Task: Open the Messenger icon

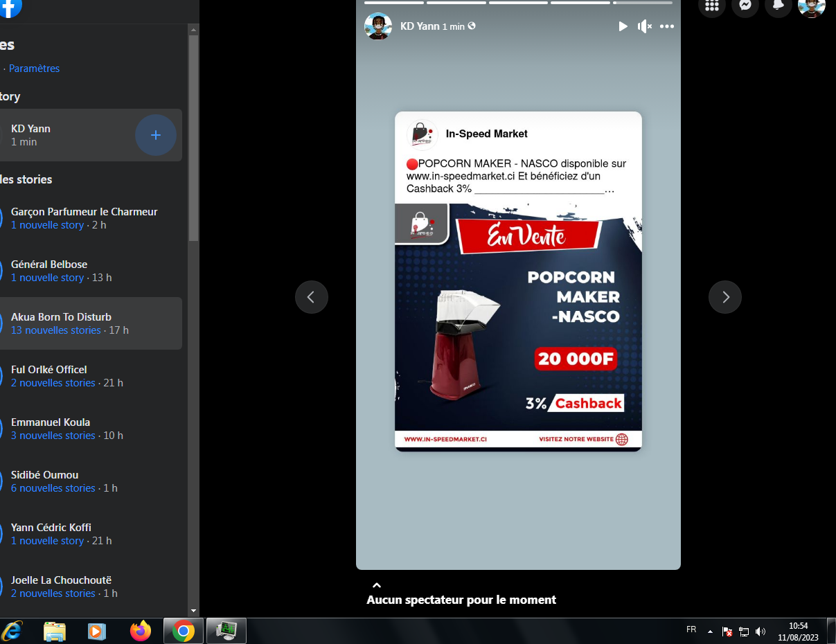Action: (745, 6)
